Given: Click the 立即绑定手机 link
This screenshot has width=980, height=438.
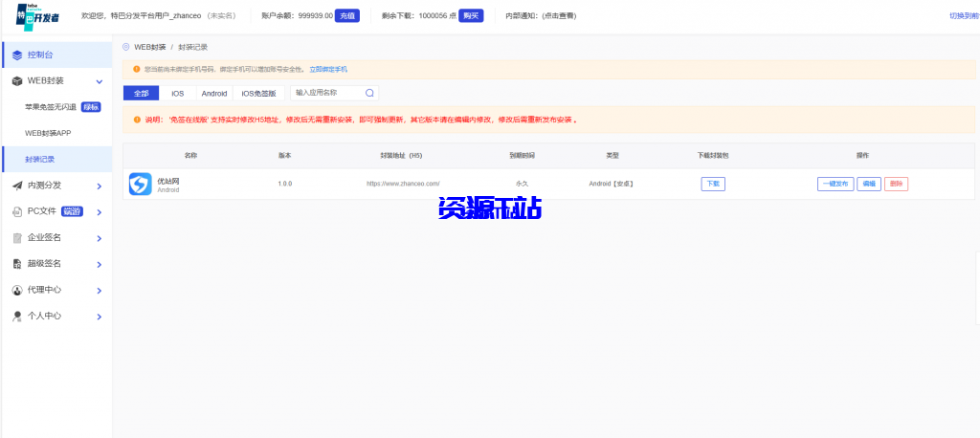Looking at the screenshot, I should pyautogui.click(x=328, y=70).
